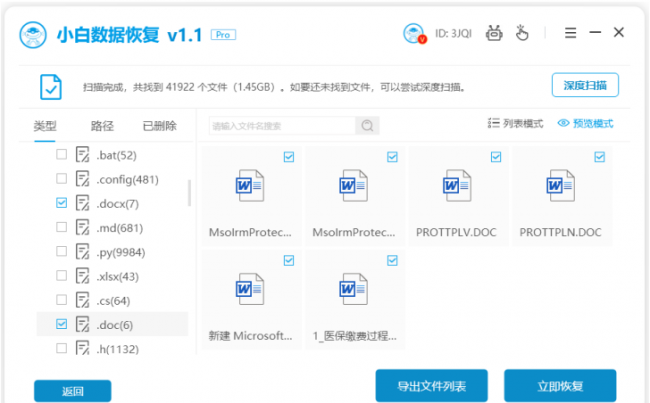The height and width of the screenshot is (403, 650).
Task: Check the .md(681) checkbox
Action: coord(61,227)
